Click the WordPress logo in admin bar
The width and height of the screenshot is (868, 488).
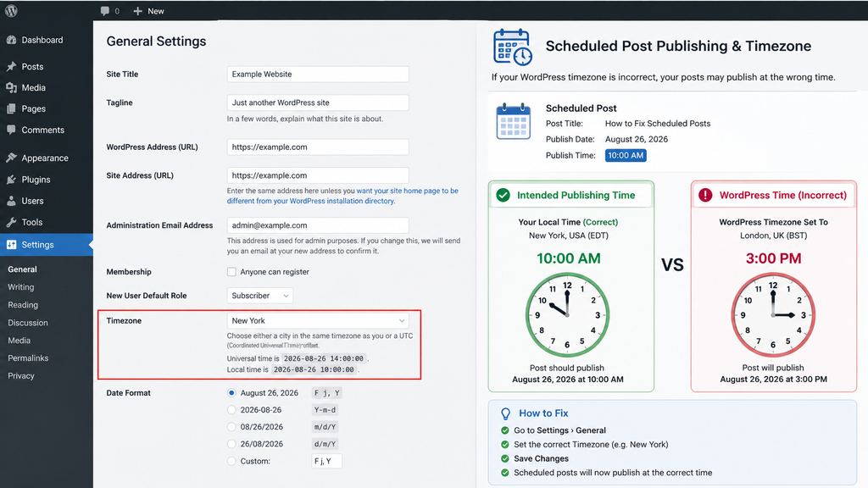point(11,10)
